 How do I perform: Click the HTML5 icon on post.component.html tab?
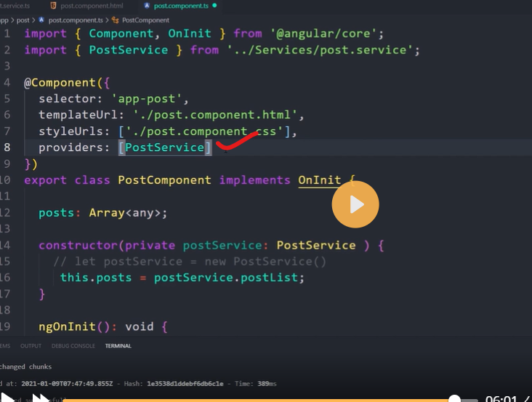(52, 6)
